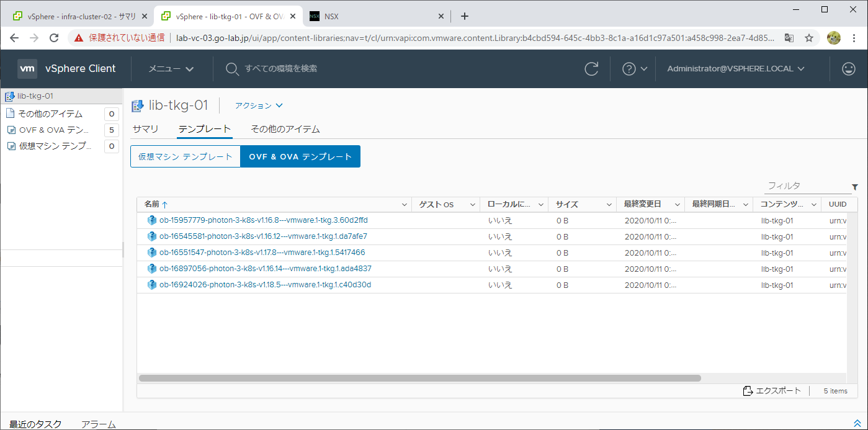This screenshot has height=430, width=868.
Task: Open the メニュー dropdown
Action: pyautogui.click(x=171, y=69)
